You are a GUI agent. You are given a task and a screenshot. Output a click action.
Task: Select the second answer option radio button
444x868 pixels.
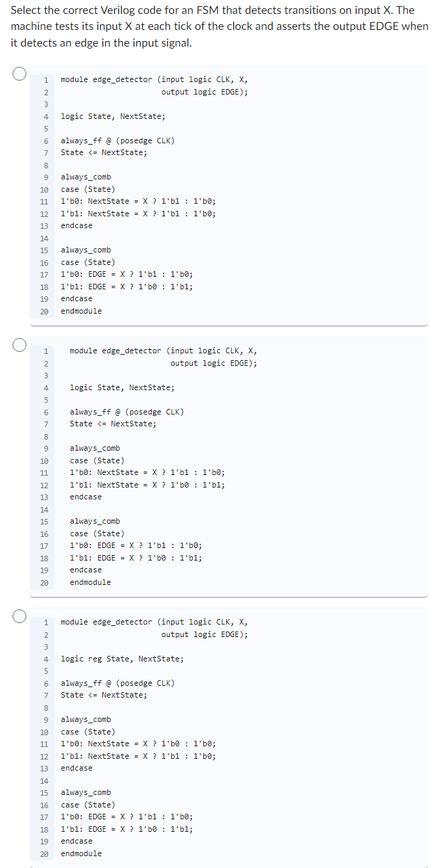(x=18, y=344)
